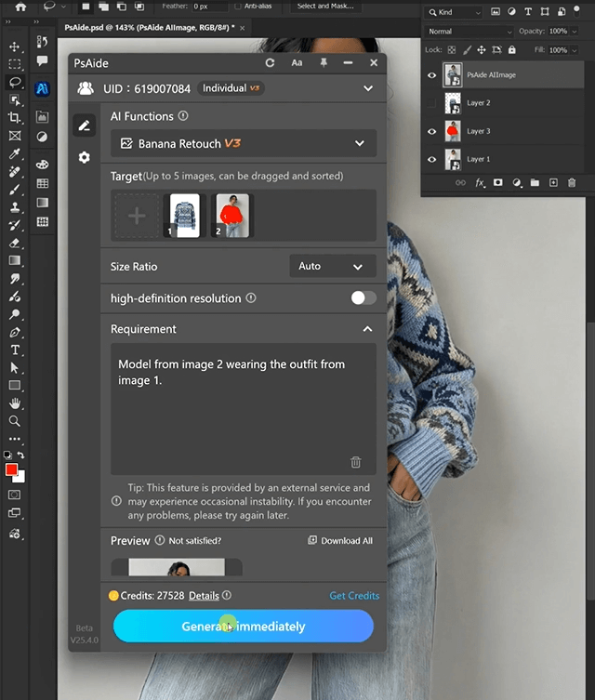
Task: Select the Frame tool
Action: pos(14,136)
